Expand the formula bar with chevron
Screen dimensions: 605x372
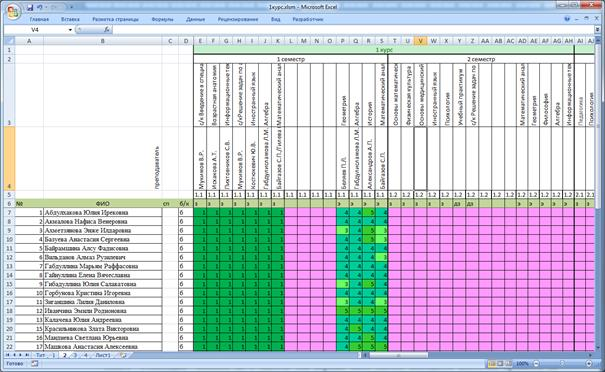(x=597, y=30)
